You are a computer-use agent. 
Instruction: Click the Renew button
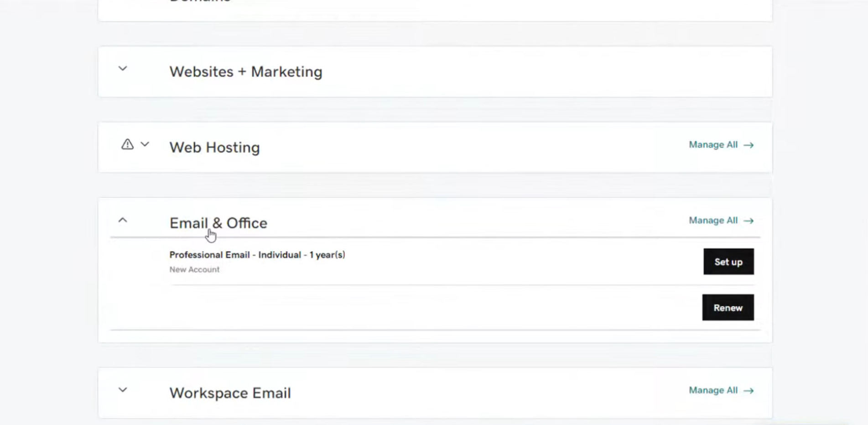pyautogui.click(x=728, y=307)
